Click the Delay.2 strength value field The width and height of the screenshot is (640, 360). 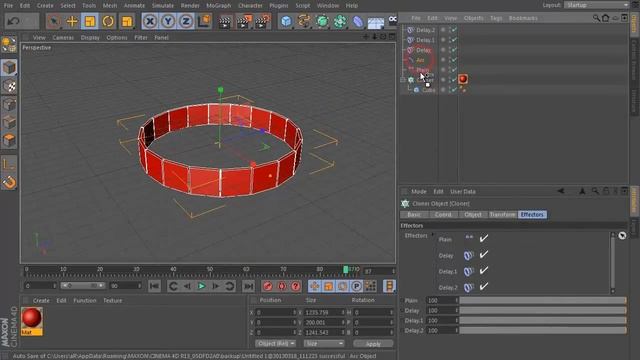coord(442,331)
